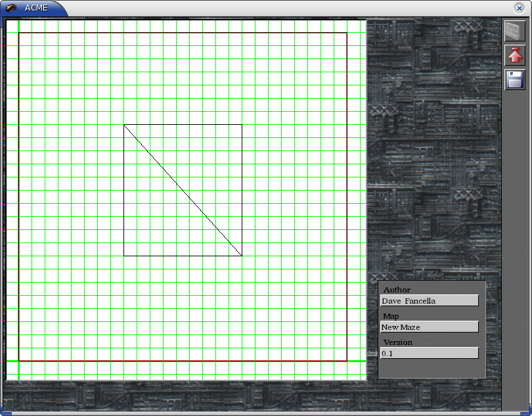The width and height of the screenshot is (532, 416).
Task: Click the bottom-left corner of the inner square
Action: point(124,256)
